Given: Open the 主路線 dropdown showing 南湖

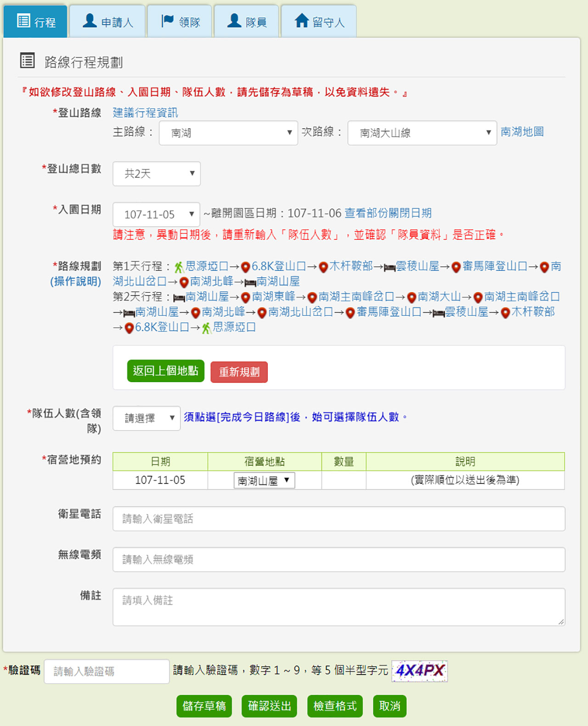Looking at the screenshot, I should [x=228, y=133].
